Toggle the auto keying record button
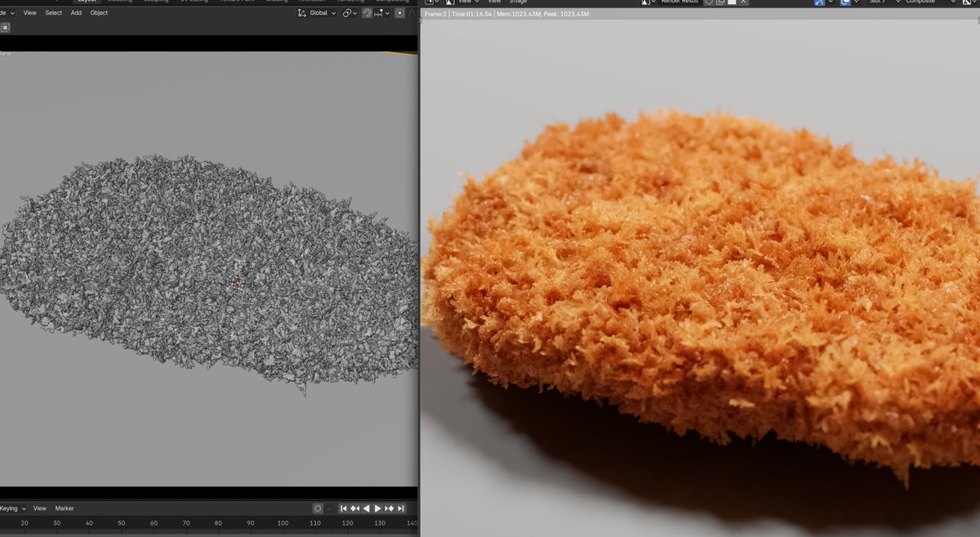Screen dimensions: 980x537 318,508
